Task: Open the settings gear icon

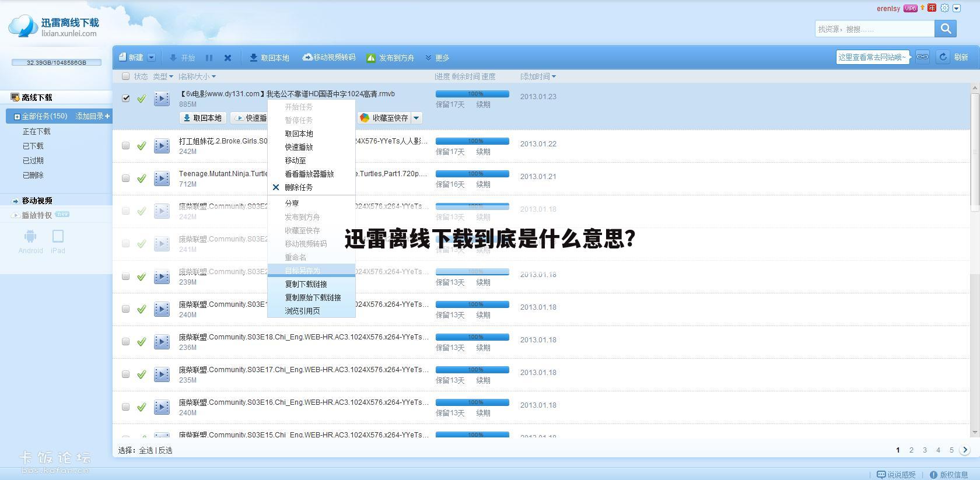Action: coord(944,8)
